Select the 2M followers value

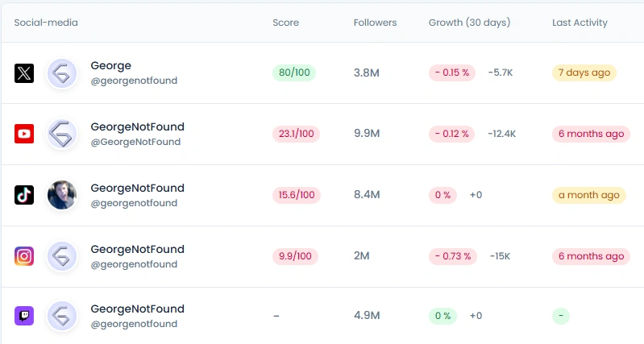tap(361, 255)
